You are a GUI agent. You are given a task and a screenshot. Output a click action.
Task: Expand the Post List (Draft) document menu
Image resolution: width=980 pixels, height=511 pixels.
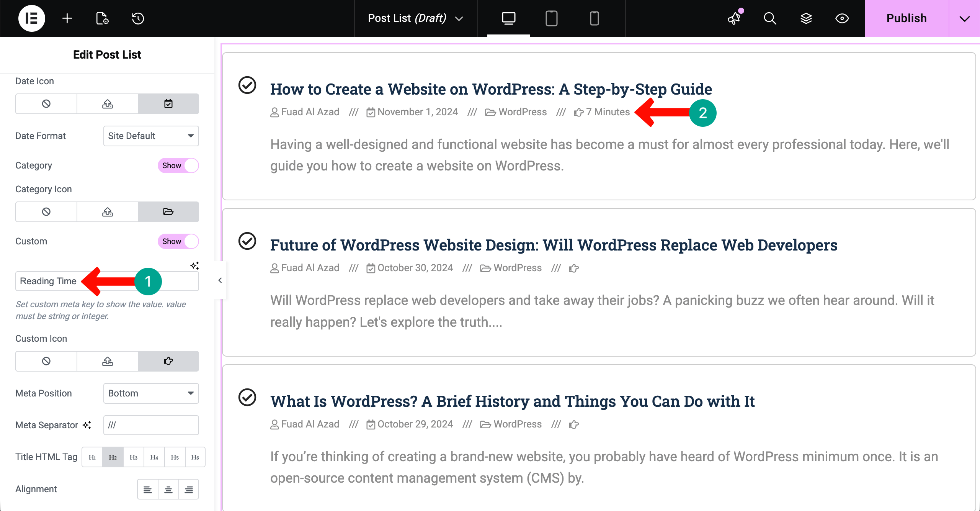click(415, 18)
